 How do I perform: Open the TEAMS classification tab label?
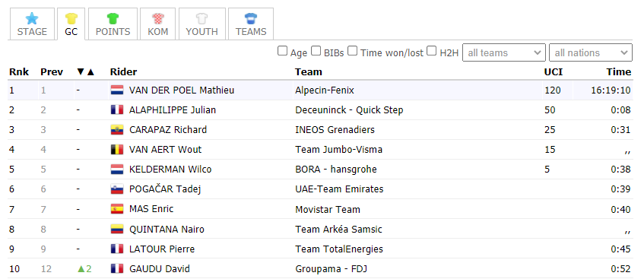coord(251,32)
